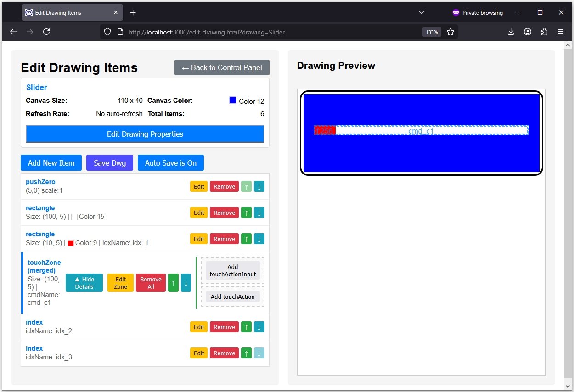Move idx_2 index item down
This screenshot has width=574, height=392.
point(259,327)
